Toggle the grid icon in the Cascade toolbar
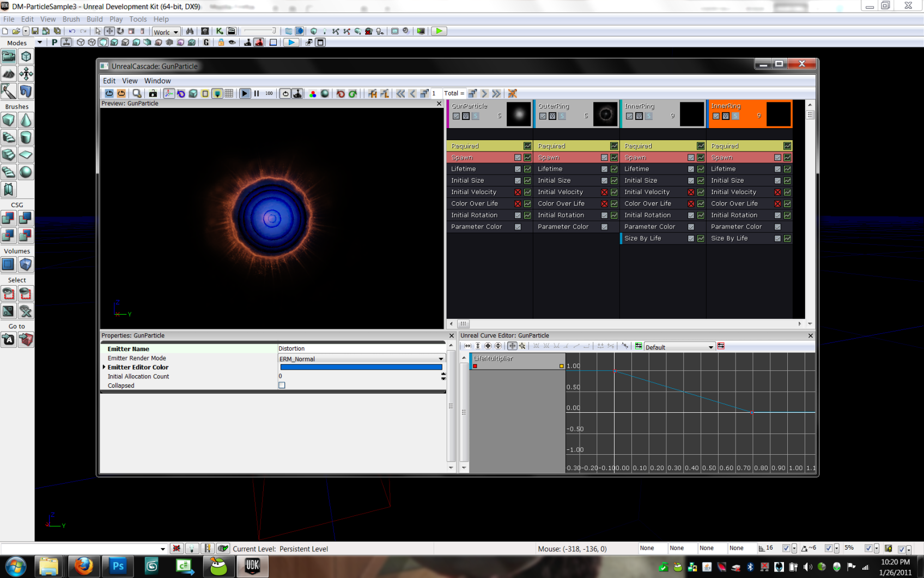 pyautogui.click(x=229, y=93)
